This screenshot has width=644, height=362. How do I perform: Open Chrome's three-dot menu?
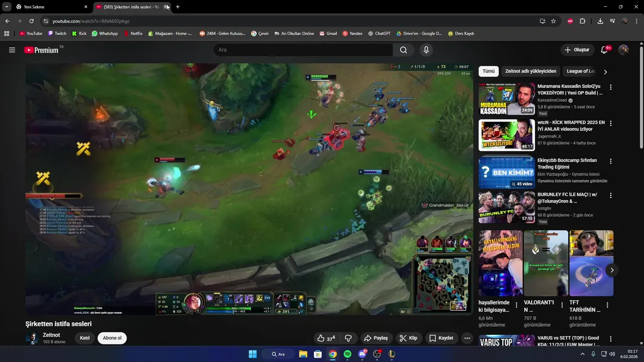[x=637, y=21]
